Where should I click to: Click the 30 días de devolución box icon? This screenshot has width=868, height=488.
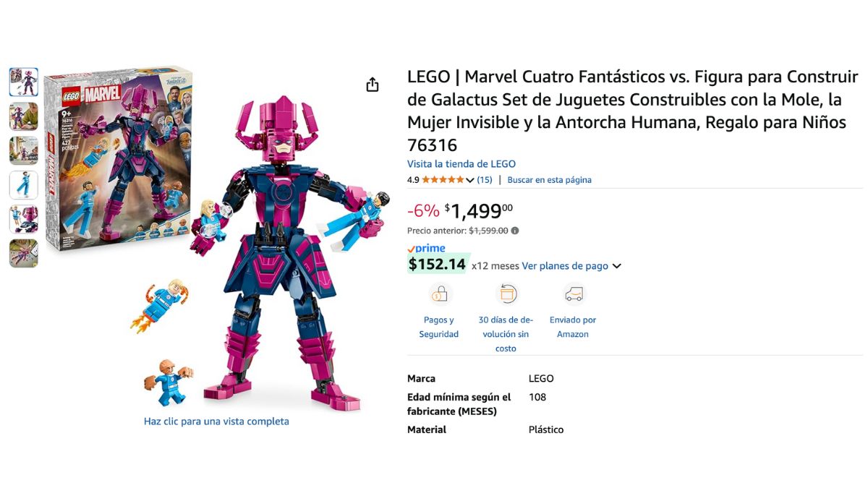[x=506, y=294]
